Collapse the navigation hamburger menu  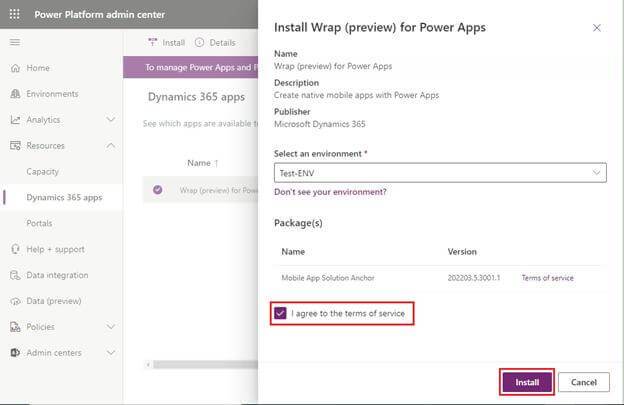click(x=15, y=42)
